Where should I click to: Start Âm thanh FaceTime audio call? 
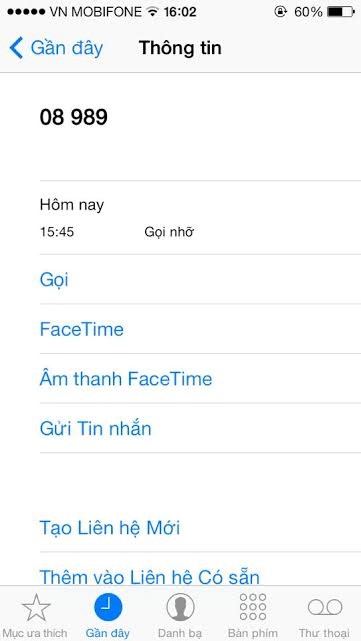click(200, 379)
